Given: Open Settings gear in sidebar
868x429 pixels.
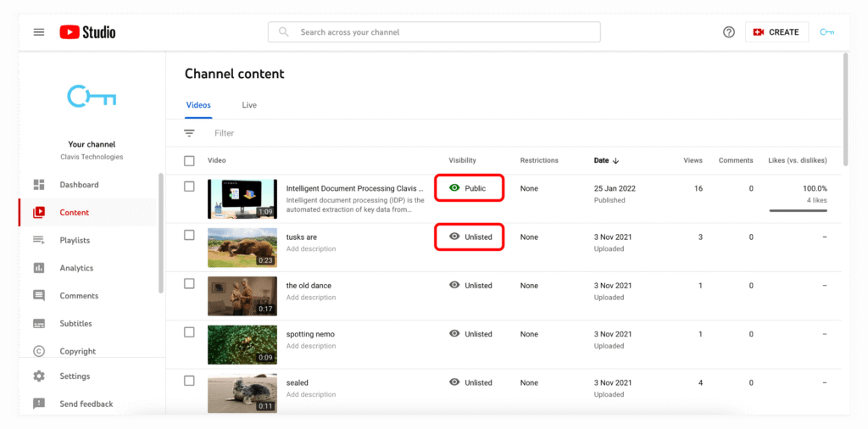Looking at the screenshot, I should coord(39,376).
